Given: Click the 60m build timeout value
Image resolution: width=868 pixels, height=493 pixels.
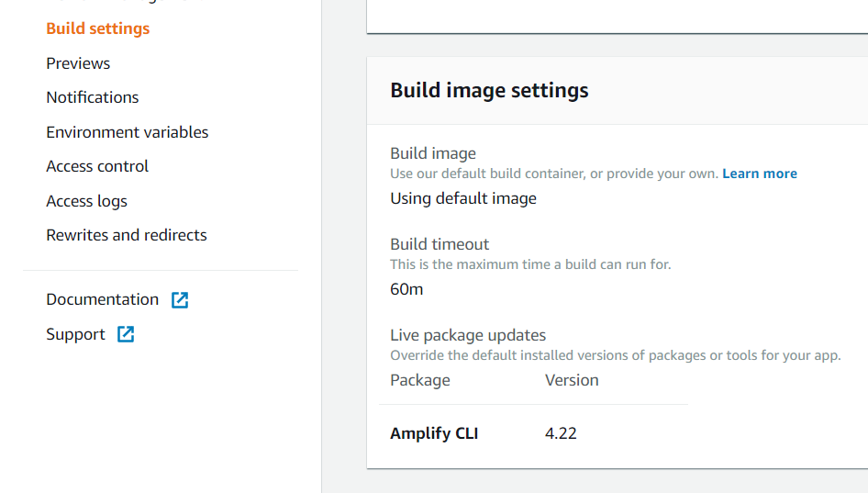Looking at the screenshot, I should (406, 289).
